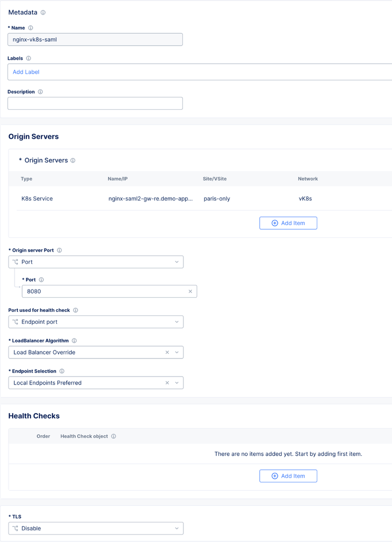Screen dimensions: 392x542
Task: Expand the Port used for health check dropdown
Action: (176, 322)
